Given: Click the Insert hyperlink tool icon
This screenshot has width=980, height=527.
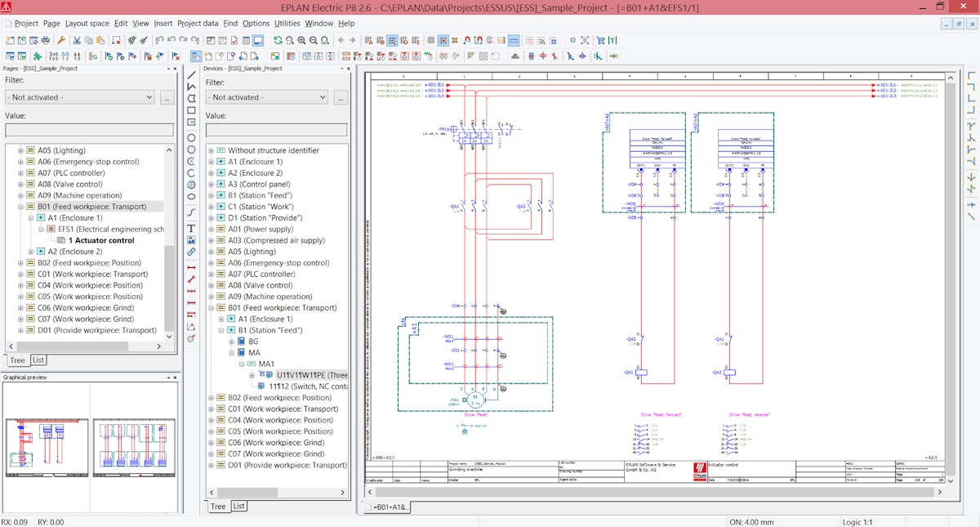Looking at the screenshot, I should [x=192, y=252].
